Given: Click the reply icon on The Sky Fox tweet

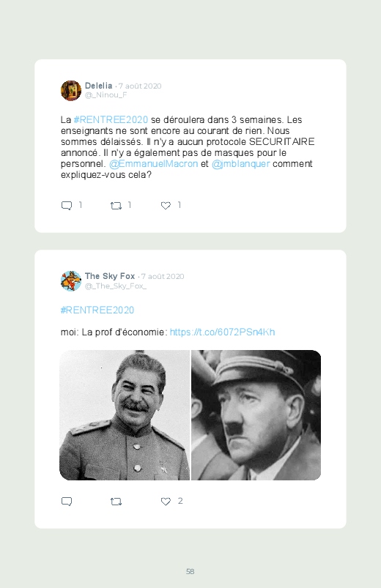Looking at the screenshot, I should click(x=67, y=502).
